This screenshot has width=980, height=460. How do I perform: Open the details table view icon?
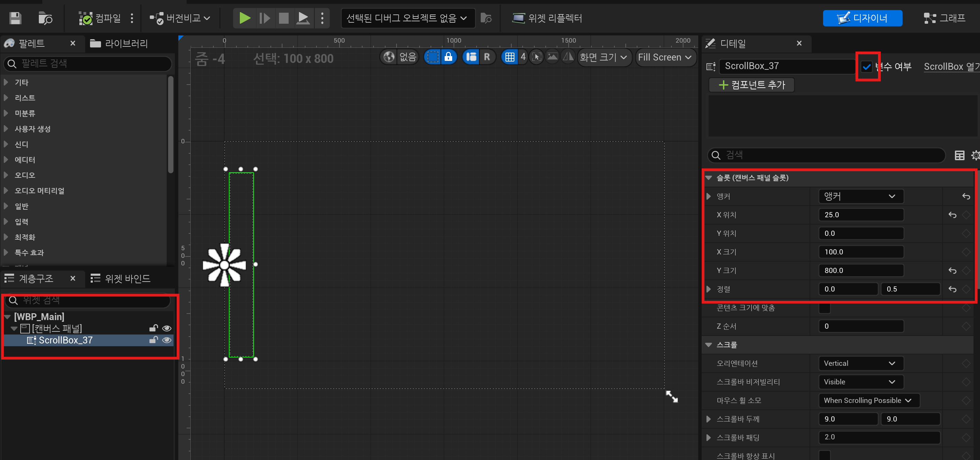(959, 155)
